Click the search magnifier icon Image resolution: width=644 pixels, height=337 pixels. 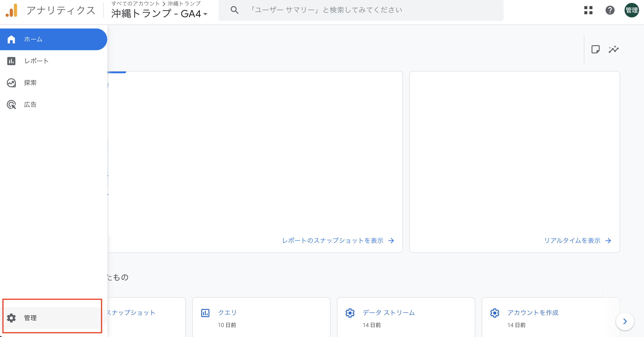(234, 10)
